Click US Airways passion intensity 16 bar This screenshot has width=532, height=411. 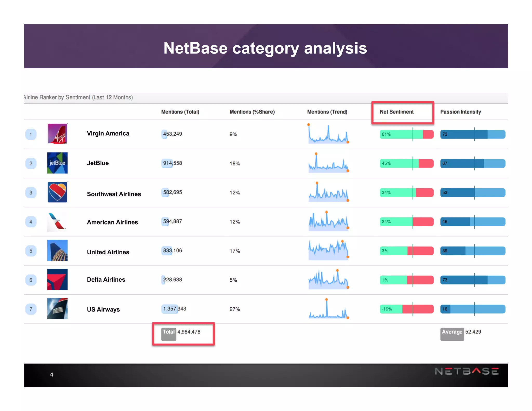coord(473,309)
